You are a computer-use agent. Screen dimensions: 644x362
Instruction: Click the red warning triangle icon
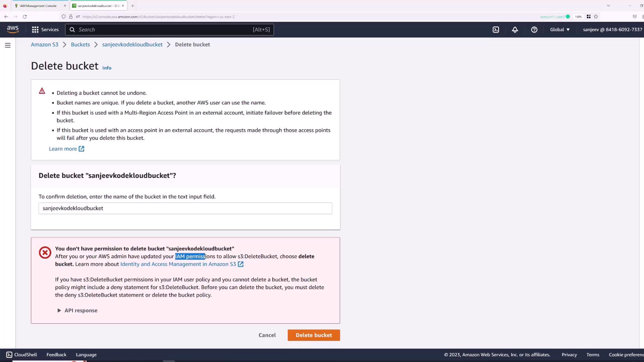pos(42,91)
